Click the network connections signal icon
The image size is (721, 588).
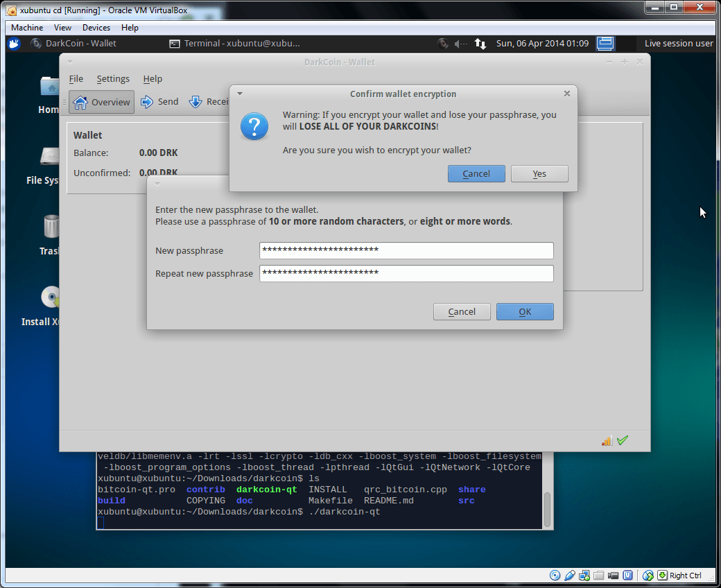click(x=607, y=441)
